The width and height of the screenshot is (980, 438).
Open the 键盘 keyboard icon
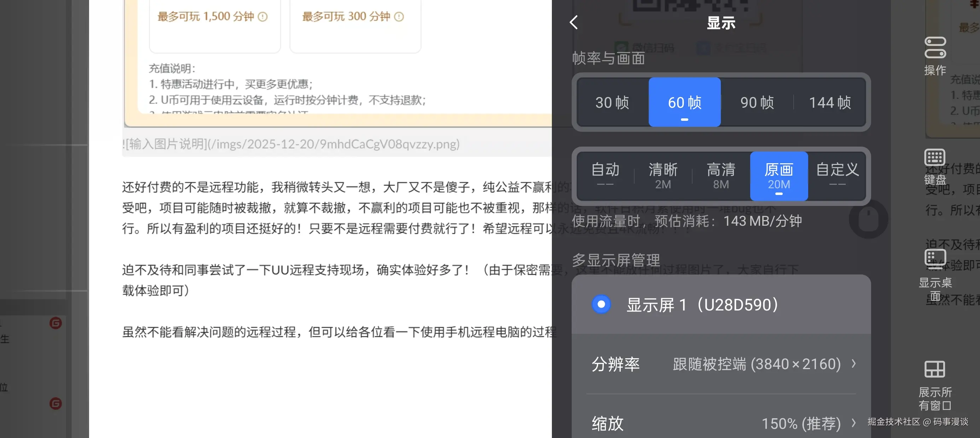click(935, 157)
